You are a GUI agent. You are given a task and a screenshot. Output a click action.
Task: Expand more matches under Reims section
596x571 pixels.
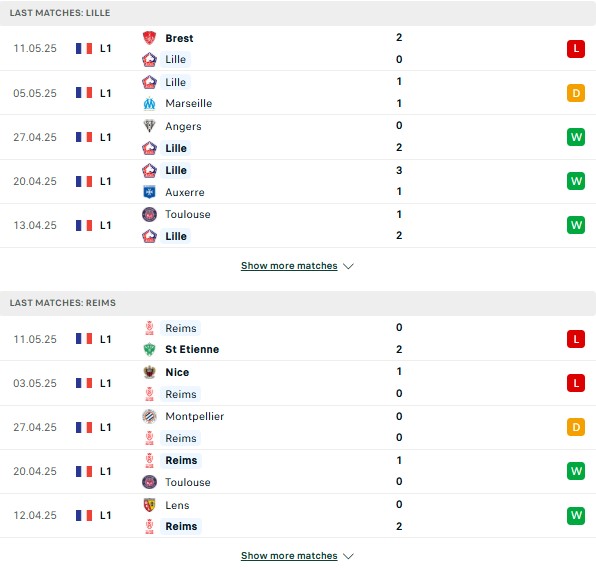(289, 556)
